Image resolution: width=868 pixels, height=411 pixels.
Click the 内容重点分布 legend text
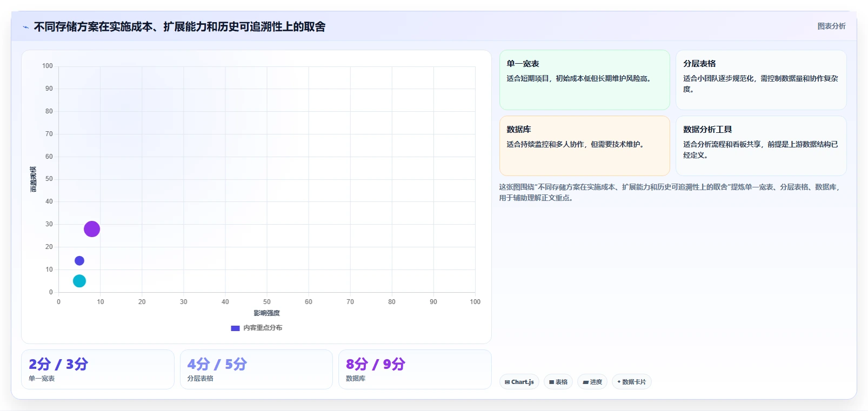pyautogui.click(x=263, y=328)
